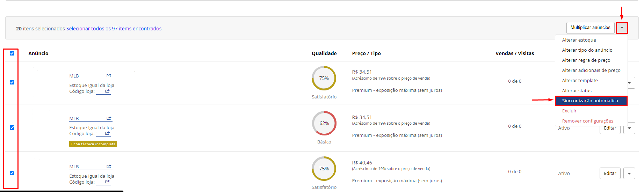Choose Sincronização automática from the menu
644x192 pixels.
point(591,101)
